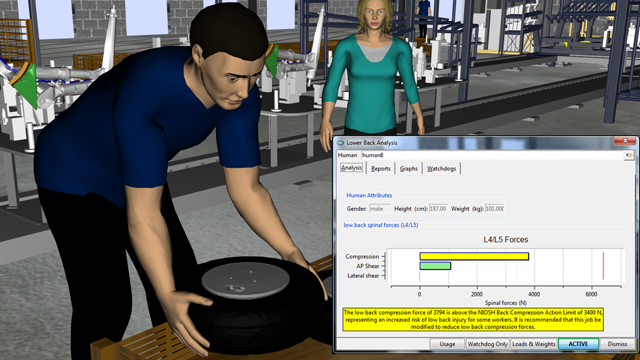Click the human selector icon beside human8 field
Screen dimensions: 640x360
(x=629, y=155)
